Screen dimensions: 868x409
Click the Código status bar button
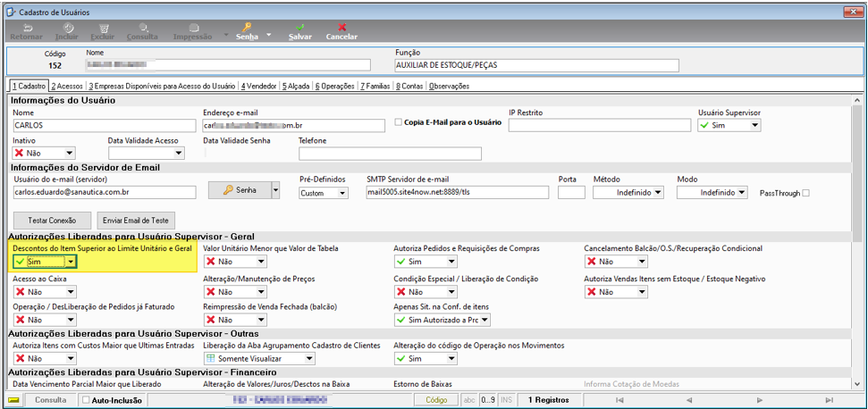pos(436,399)
